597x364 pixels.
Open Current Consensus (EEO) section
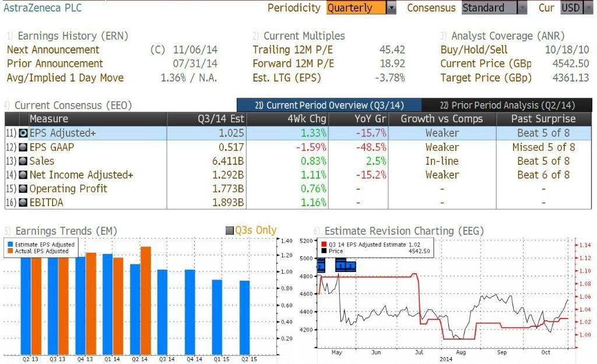(72, 105)
